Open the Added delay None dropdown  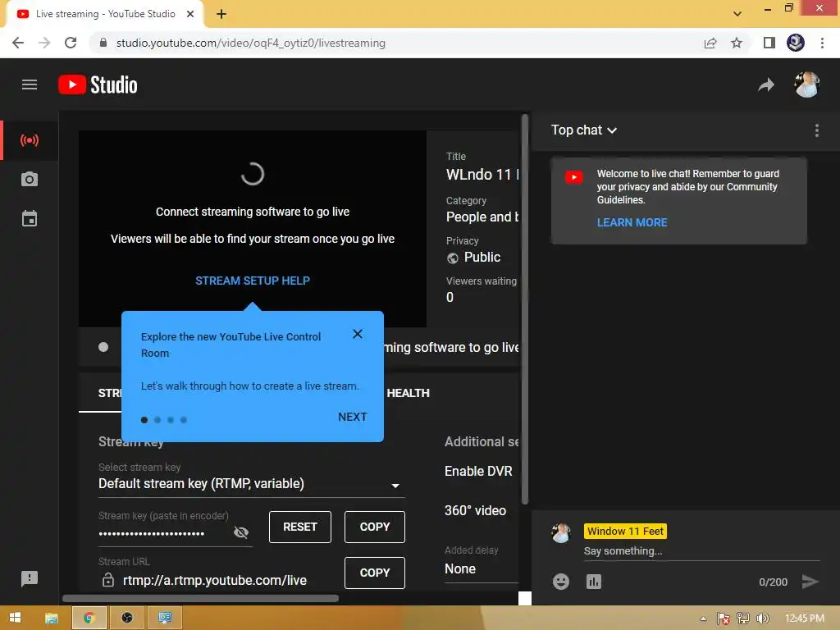(481, 569)
